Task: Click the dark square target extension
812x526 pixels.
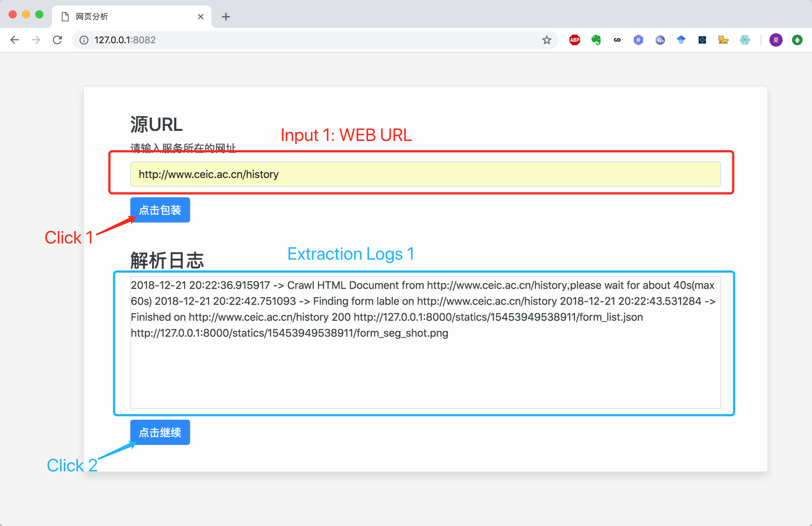Action: (702, 40)
